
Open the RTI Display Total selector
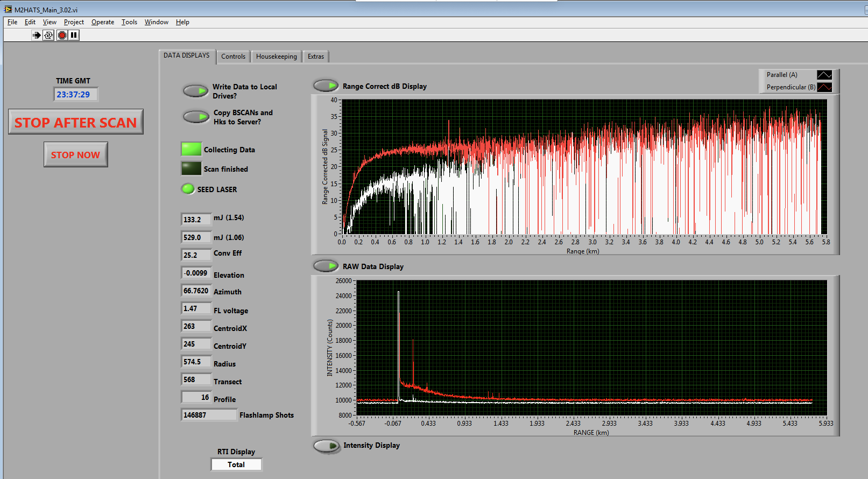click(236, 464)
